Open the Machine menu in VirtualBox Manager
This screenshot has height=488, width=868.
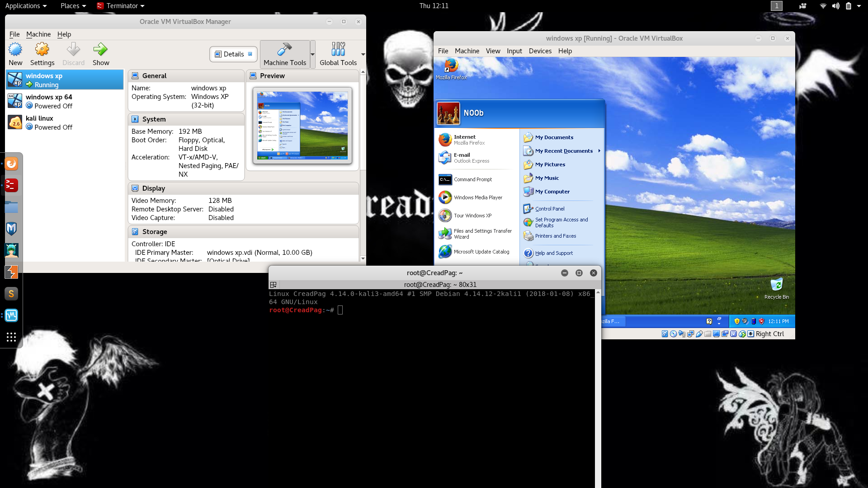pyautogui.click(x=38, y=34)
